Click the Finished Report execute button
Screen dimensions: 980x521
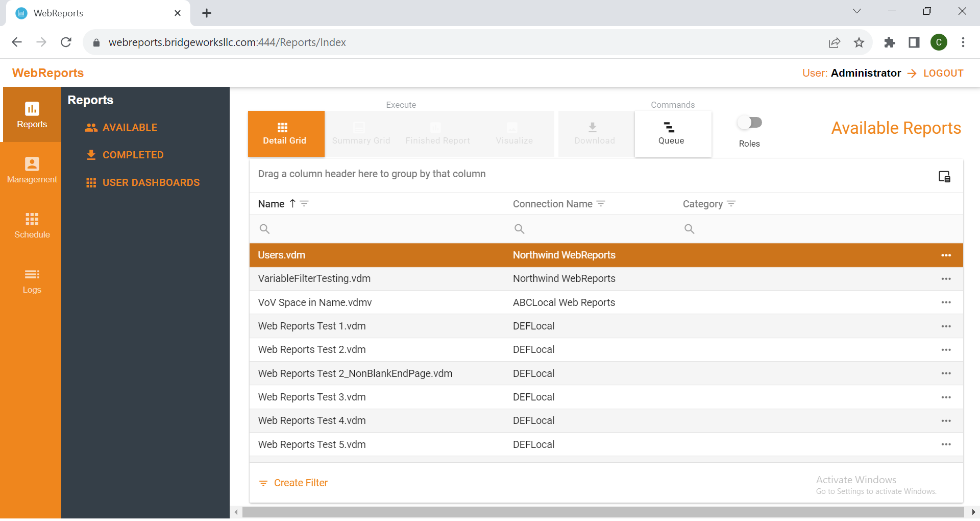click(437, 134)
